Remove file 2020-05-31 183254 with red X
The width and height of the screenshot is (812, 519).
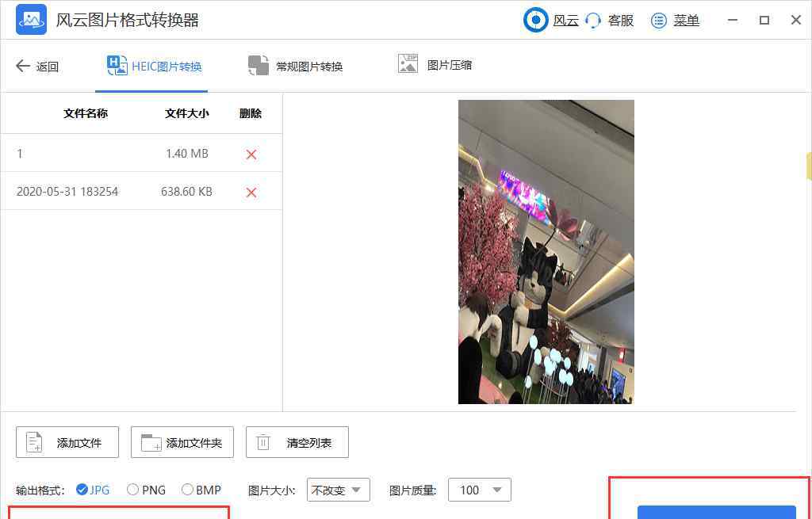(251, 193)
